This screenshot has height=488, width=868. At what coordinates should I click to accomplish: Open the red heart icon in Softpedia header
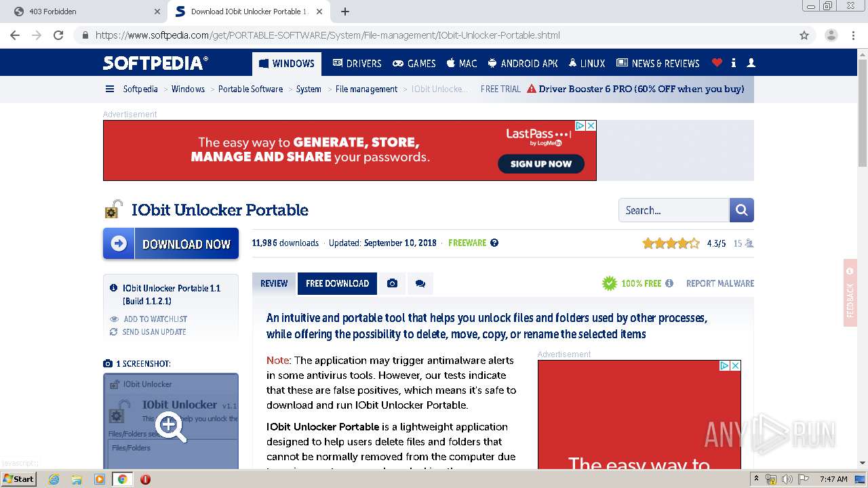tap(717, 63)
